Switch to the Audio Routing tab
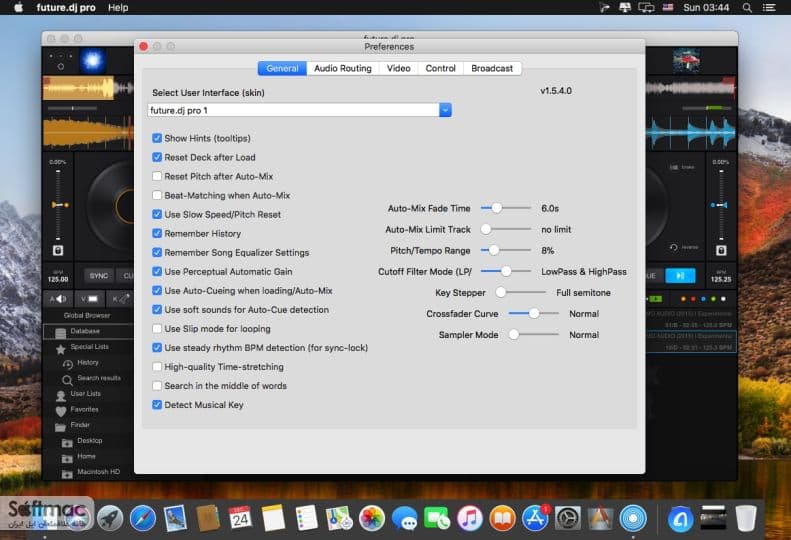This screenshot has height=540, width=791. [x=343, y=68]
